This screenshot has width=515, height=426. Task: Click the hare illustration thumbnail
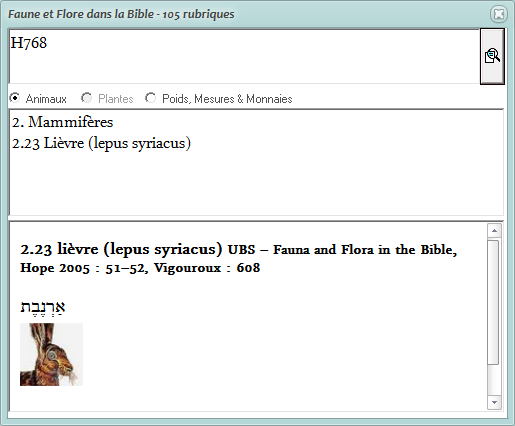click(51, 354)
